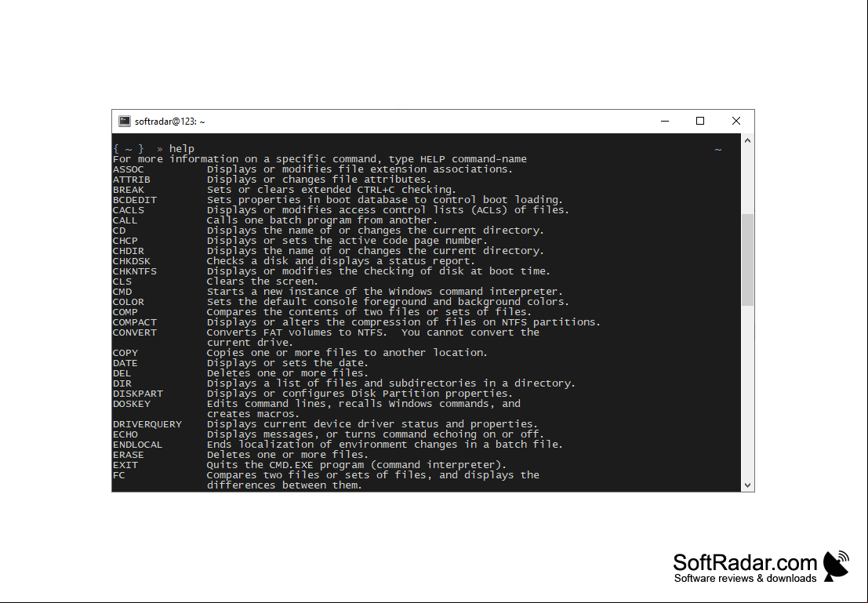This screenshot has width=868, height=603.
Task: Click the CHCP command name
Action: (x=125, y=241)
